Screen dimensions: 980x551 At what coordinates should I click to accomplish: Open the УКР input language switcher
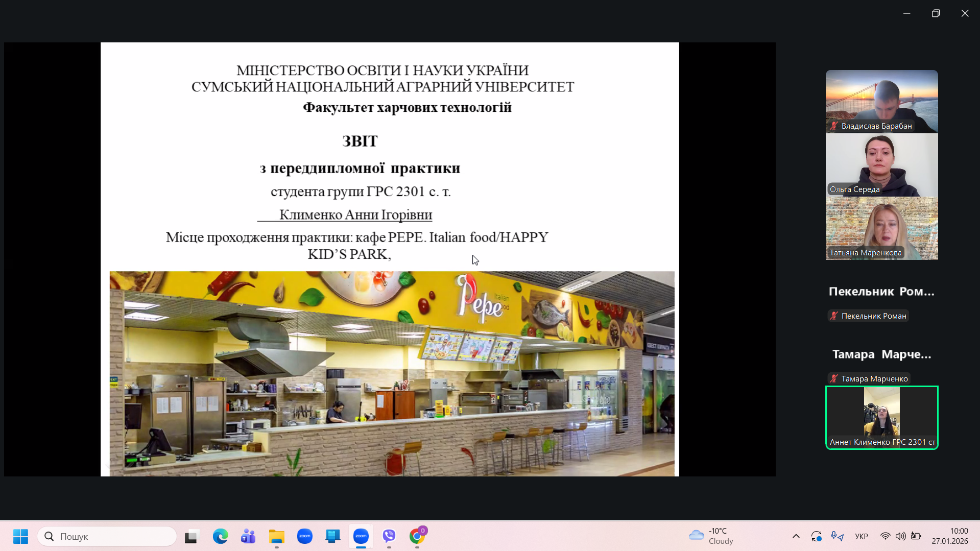click(861, 536)
